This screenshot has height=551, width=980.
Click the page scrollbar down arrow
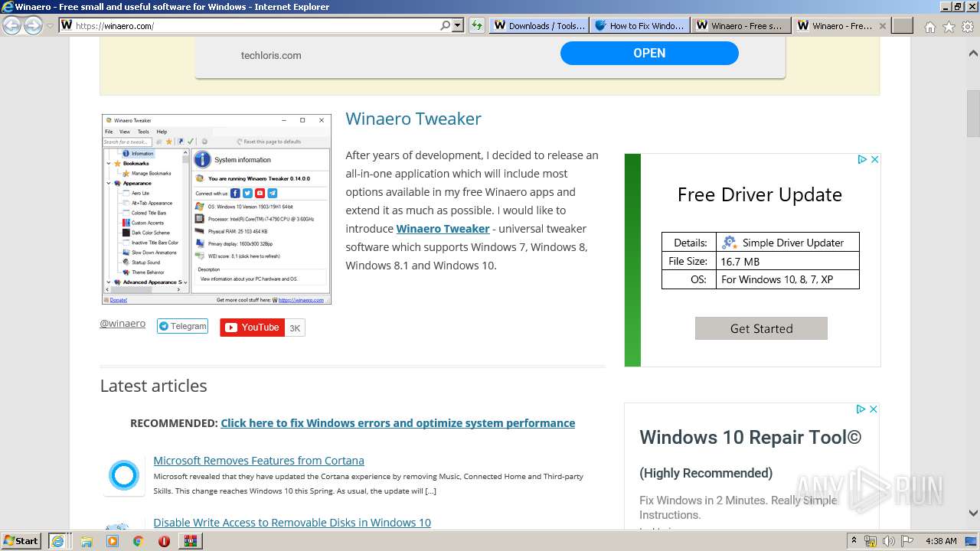click(973, 513)
